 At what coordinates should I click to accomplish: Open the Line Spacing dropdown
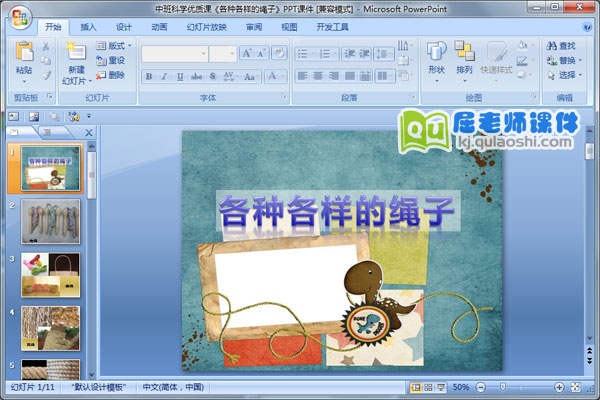384,54
